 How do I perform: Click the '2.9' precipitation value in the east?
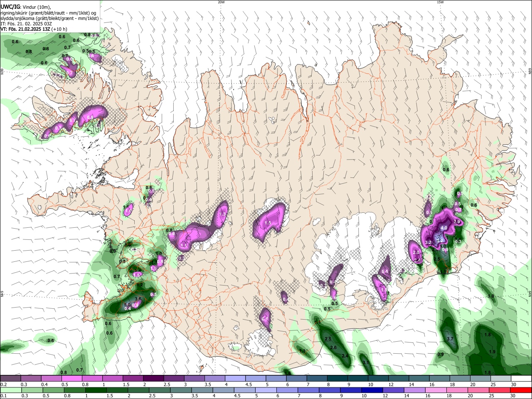457,222
